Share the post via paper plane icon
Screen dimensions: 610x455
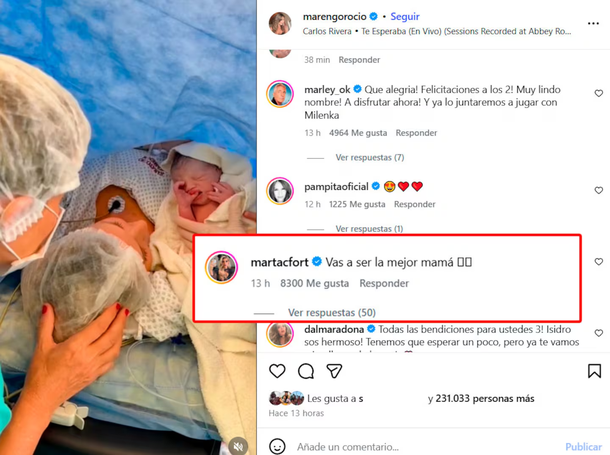point(335,371)
